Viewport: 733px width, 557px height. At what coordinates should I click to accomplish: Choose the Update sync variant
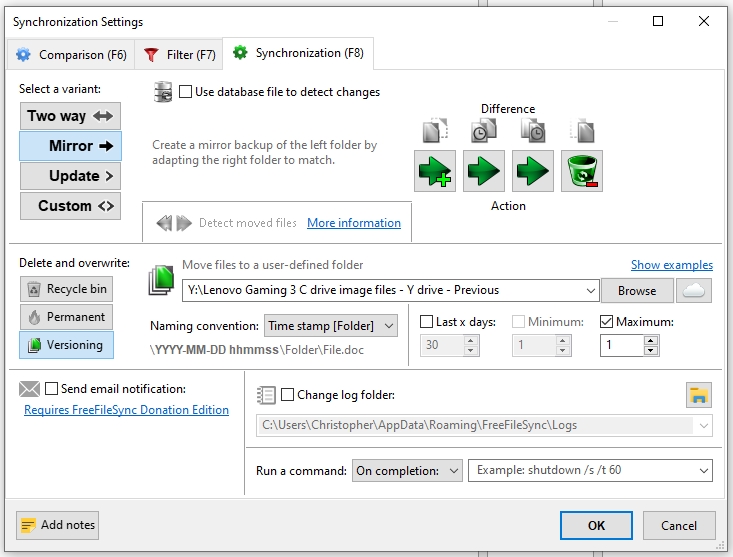click(70, 176)
